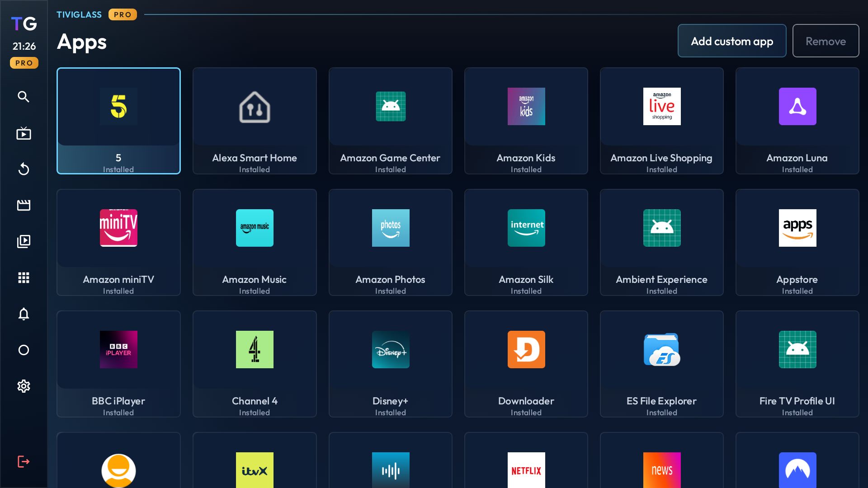
Task: Open the purple Amazon Luna icon
Action: coord(797,106)
